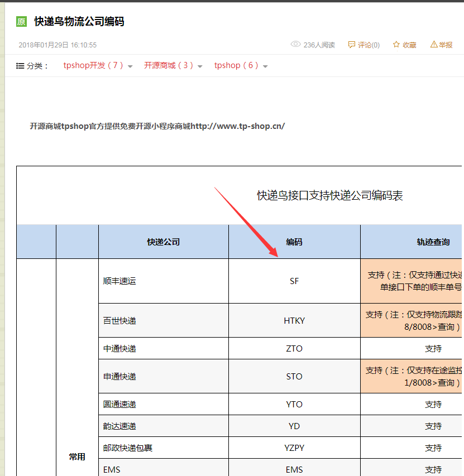
Task: Click 举报 to report the article
Action: coord(446,45)
